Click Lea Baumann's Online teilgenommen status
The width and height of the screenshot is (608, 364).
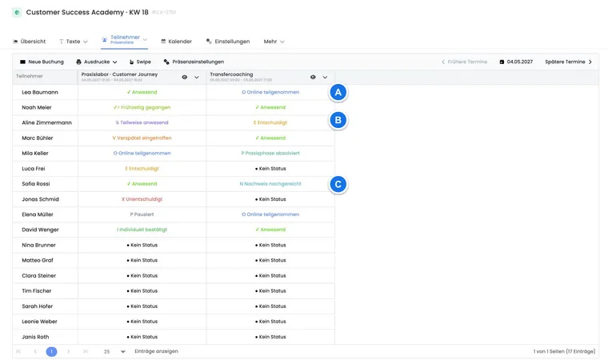(x=270, y=92)
